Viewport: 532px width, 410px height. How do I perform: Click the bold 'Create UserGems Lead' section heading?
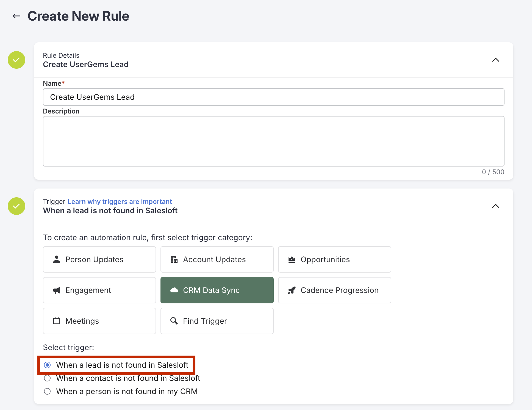pyautogui.click(x=86, y=64)
